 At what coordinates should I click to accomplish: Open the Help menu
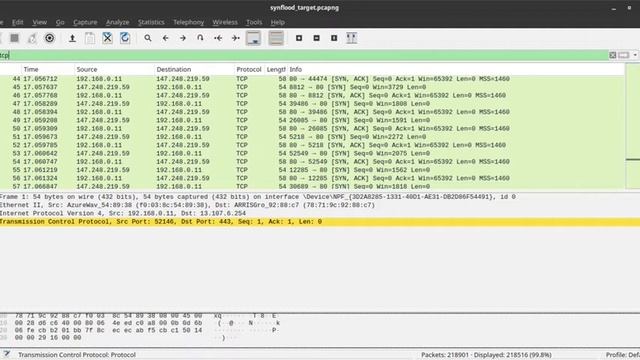coord(278,22)
